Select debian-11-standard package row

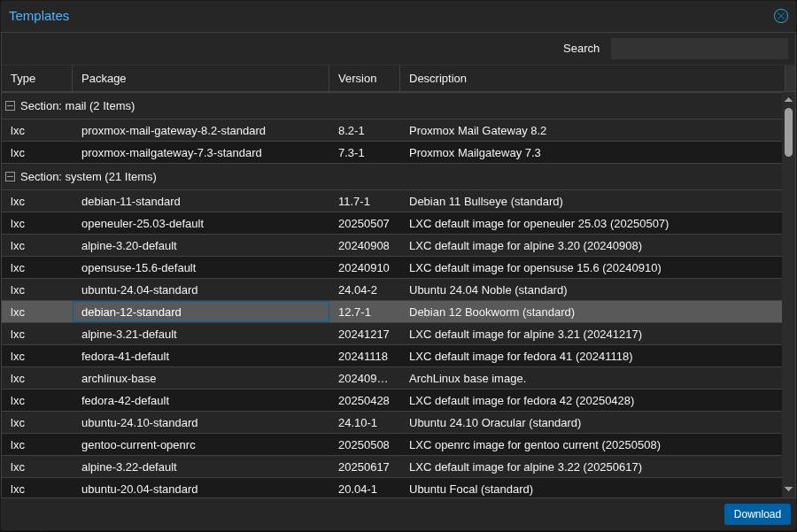point(392,201)
